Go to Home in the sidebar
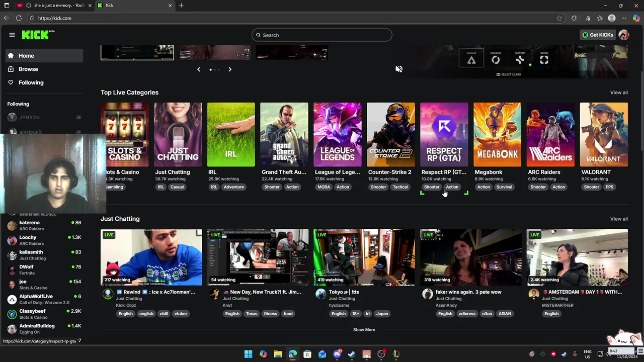Image resolution: width=644 pixels, height=362 pixels. [x=44, y=56]
